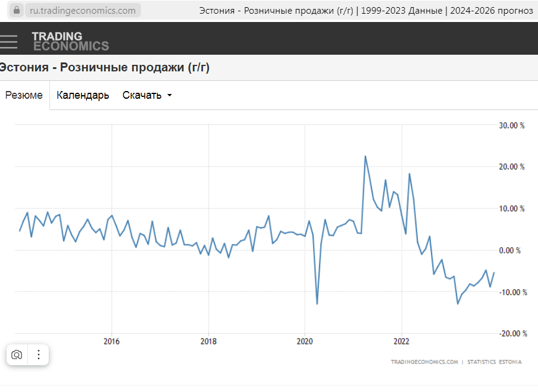
Task: Open the hamburger navigation menu
Action: pos(8,42)
